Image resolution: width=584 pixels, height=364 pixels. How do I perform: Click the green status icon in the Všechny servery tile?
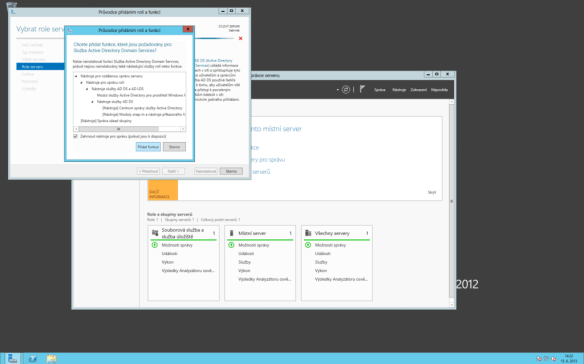308,245
